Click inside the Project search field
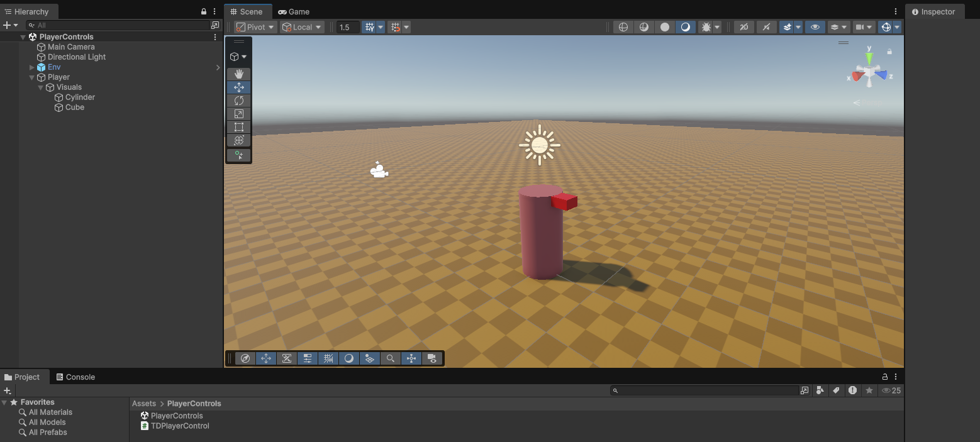Screen dimensions: 980x442 coord(705,390)
